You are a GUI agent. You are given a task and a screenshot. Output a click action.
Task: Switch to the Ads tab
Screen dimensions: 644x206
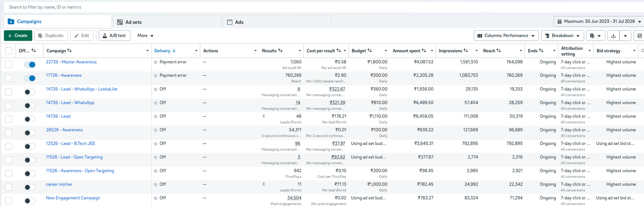pos(278,22)
